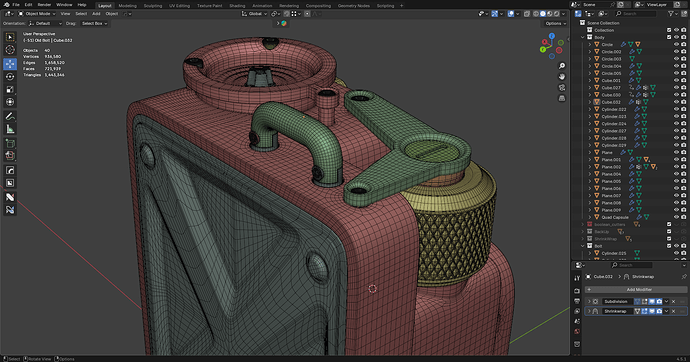Viewport: 690px width, 362px height.
Task: Switch to the rendered shading mode
Action: 557,14
